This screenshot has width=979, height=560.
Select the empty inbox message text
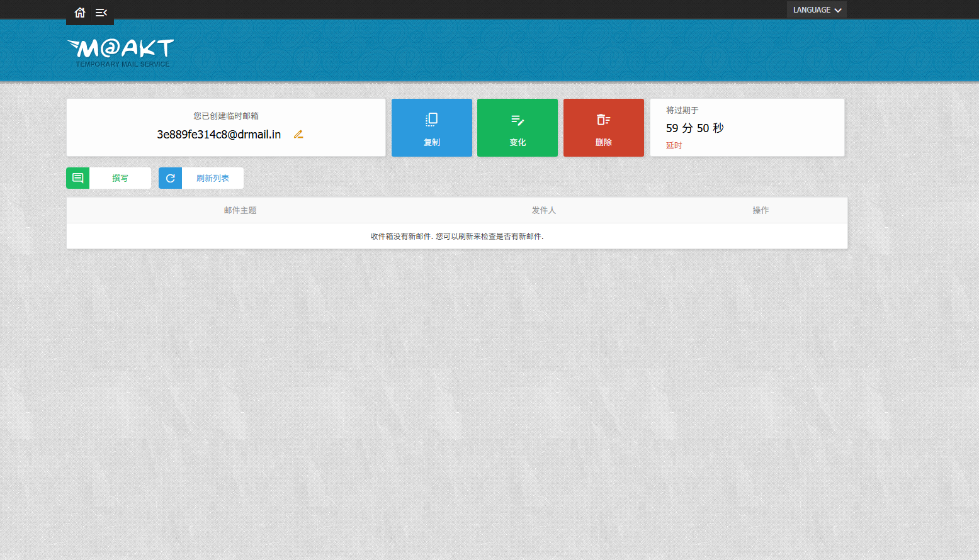[x=457, y=237]
